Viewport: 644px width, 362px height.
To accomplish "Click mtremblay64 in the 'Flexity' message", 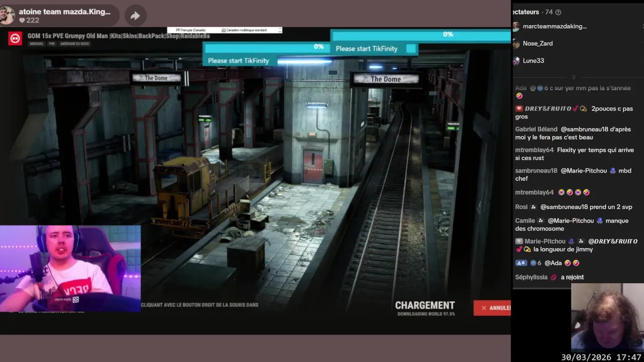I will (x=534, y=150).
